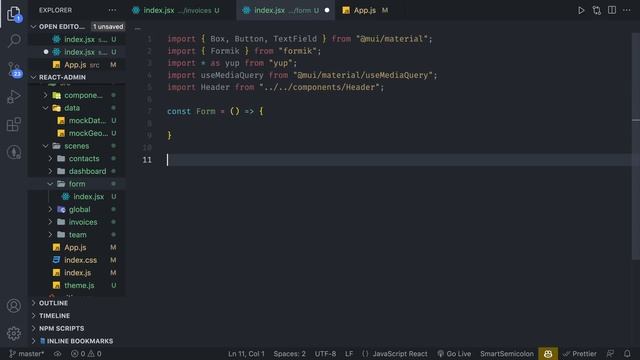Open the Explorer view icon
The image size is (640, 360).
pos(14,13)
